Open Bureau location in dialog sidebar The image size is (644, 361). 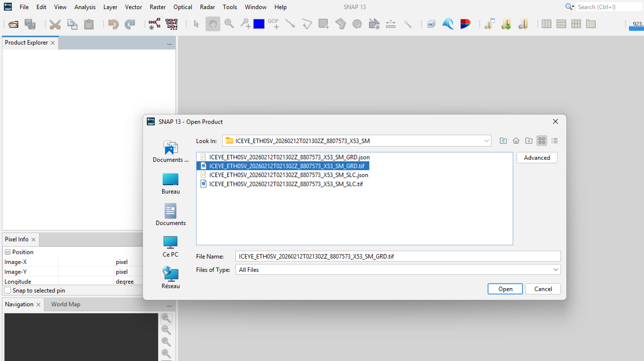click(x=170, y=184)
